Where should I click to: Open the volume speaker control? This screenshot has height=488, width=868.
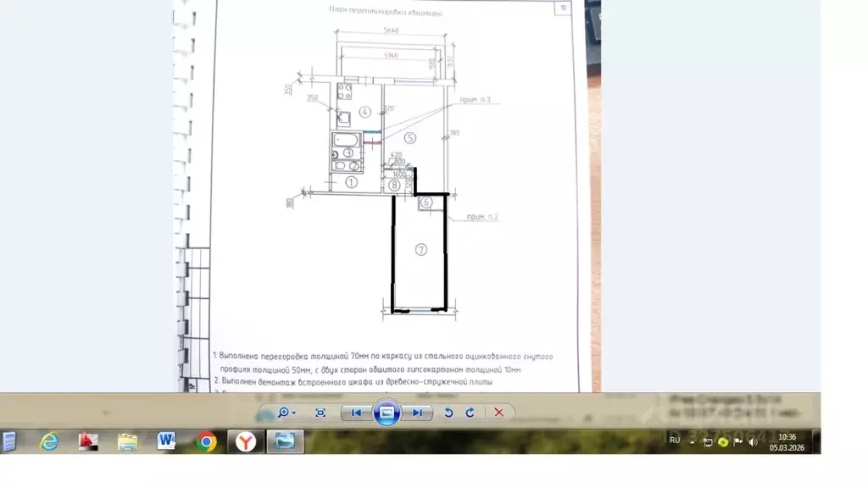click(x=753, y=441)
